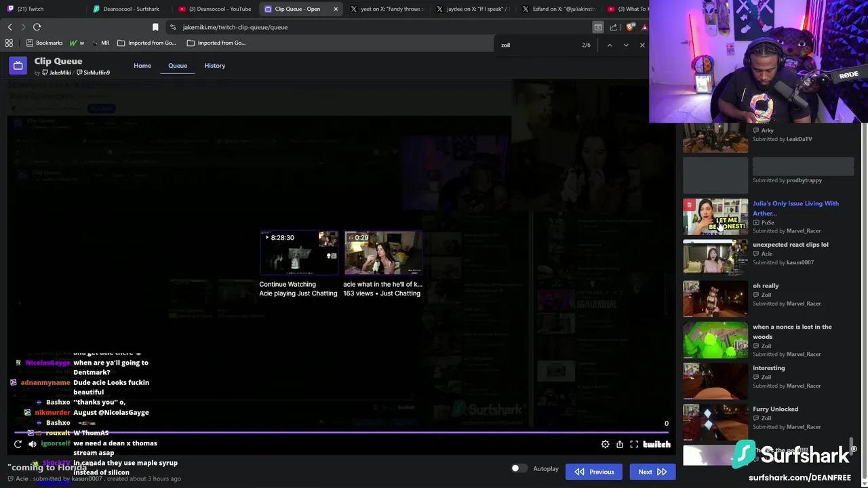This screenshot has height=488, width=868.
Task: Click the 'Submitted by kasun0007' text
Action: pos(783,262)
